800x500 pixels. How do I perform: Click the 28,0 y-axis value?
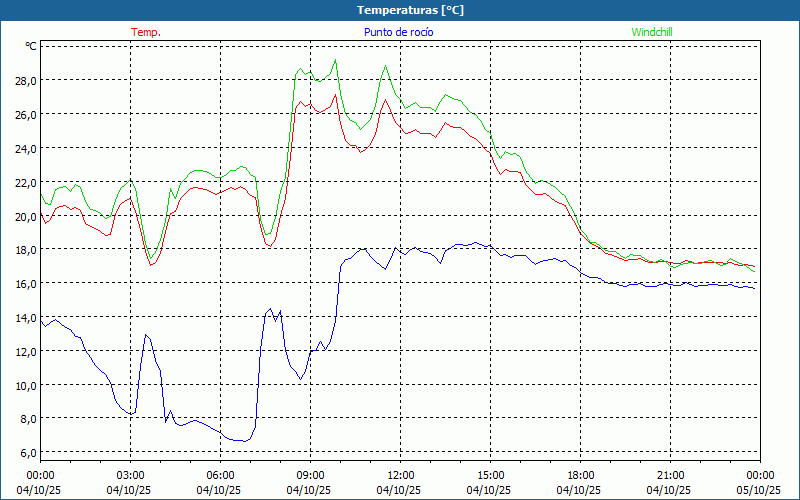pyautogui.click(x=25, y=80)
